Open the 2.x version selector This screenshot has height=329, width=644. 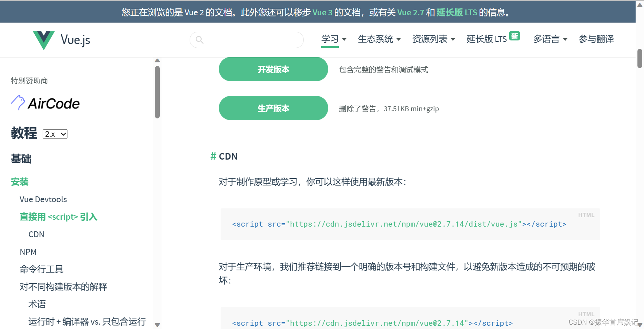[55, 134]
